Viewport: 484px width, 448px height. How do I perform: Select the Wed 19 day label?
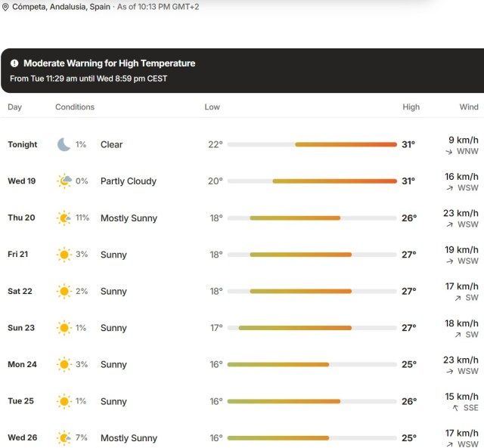(x=22, y=181)
